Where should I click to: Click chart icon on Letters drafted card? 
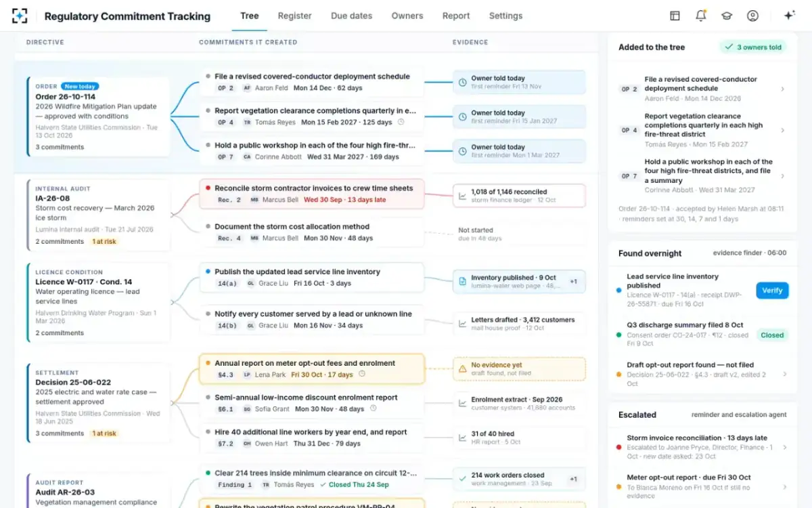click(x=462, y=324)
